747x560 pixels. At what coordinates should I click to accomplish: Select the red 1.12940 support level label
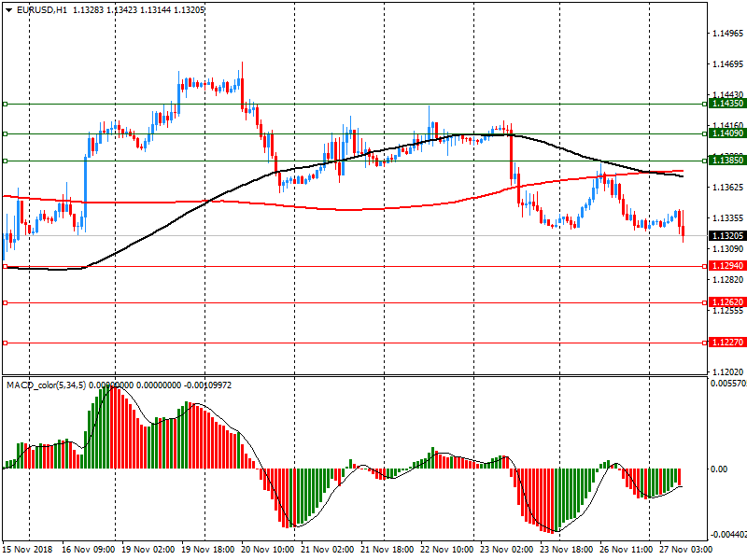pyautogui.click(x=727, y=266)
